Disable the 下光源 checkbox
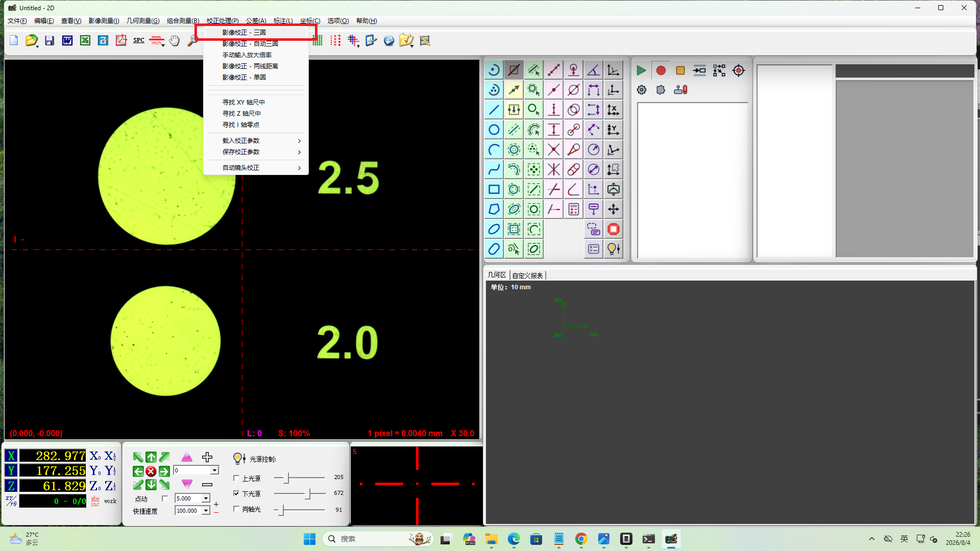The width and height of the screenshot is (980, 551). click(236, 493)
